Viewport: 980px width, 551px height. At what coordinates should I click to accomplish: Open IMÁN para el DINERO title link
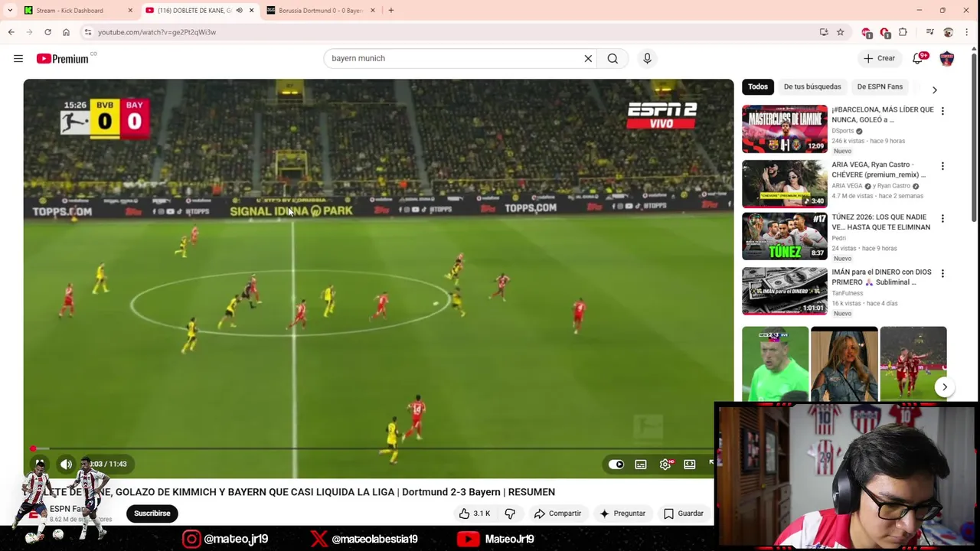coord(882,277)
